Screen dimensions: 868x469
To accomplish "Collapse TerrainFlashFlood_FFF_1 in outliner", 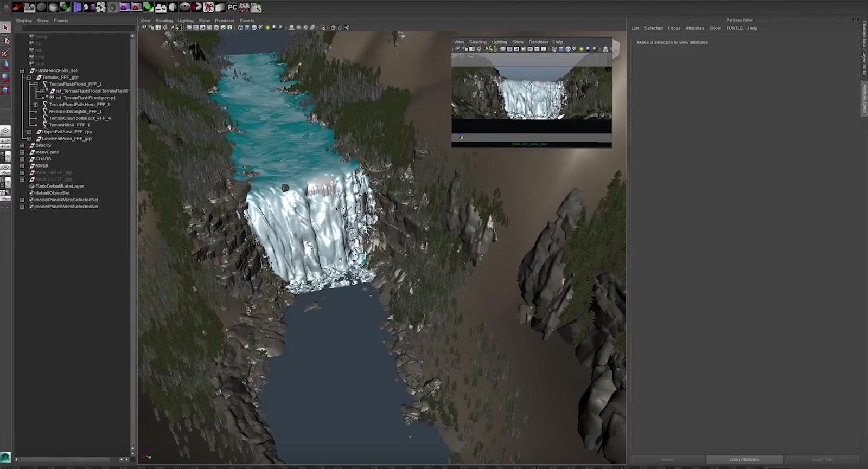I will coord(36,84).
